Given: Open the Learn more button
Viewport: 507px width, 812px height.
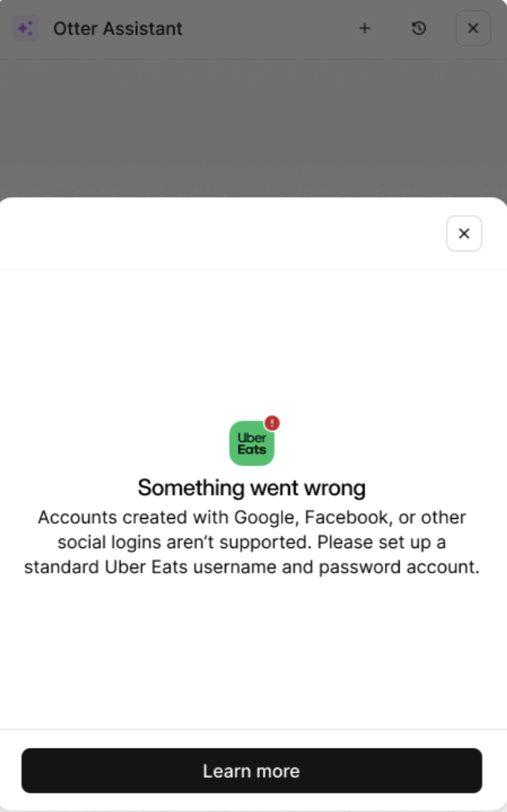Looking at the screenshot, I should click(x=252, y=771).
